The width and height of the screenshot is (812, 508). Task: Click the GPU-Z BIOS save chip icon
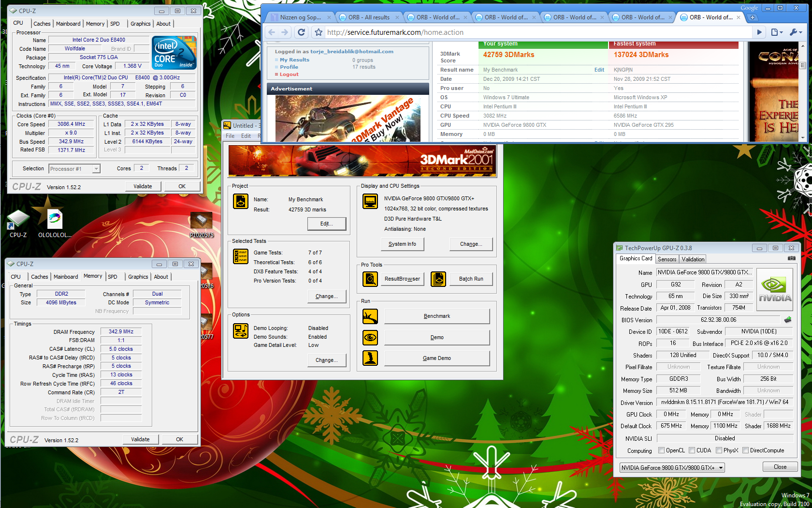tap(788, 320)
